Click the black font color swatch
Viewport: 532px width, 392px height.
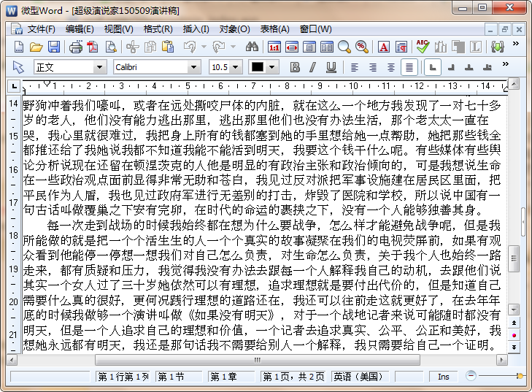(x=258, y=67)
